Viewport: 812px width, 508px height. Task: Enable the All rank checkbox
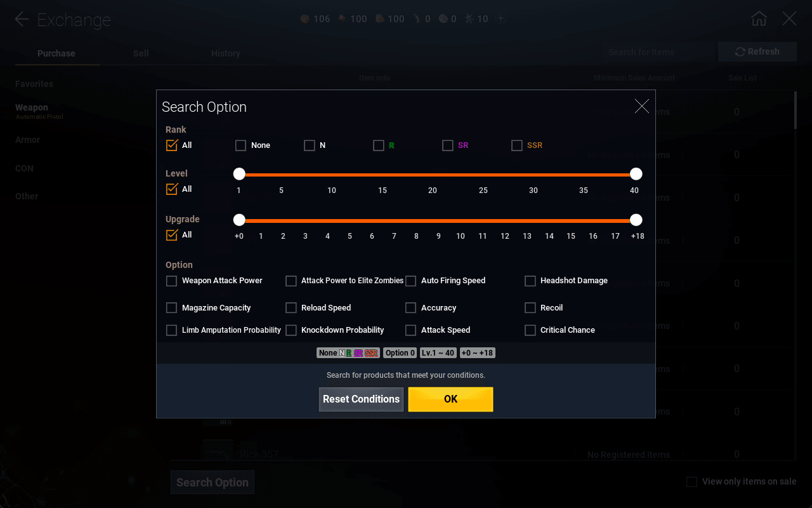(171, 145)
